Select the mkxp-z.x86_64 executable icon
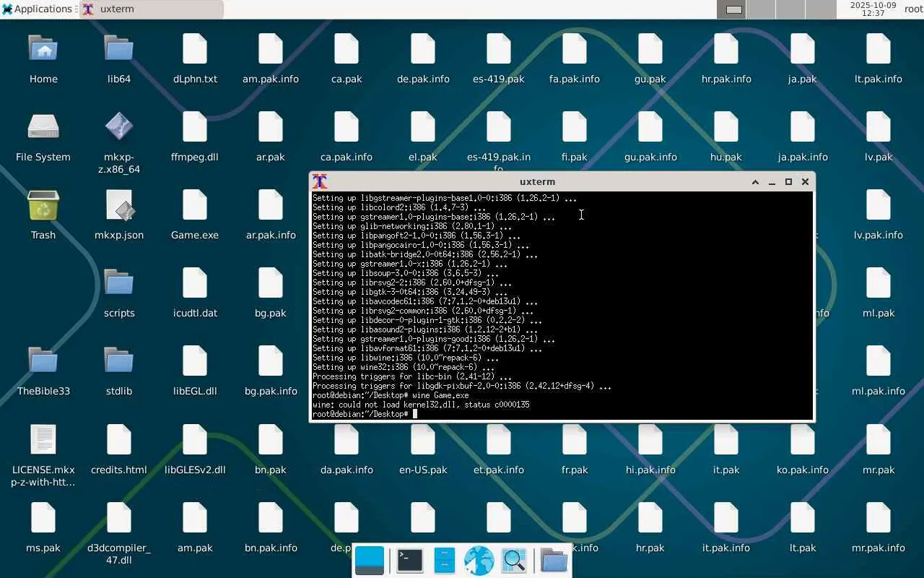This screenshot has width=924, height=578. click(x=119, y=128)
